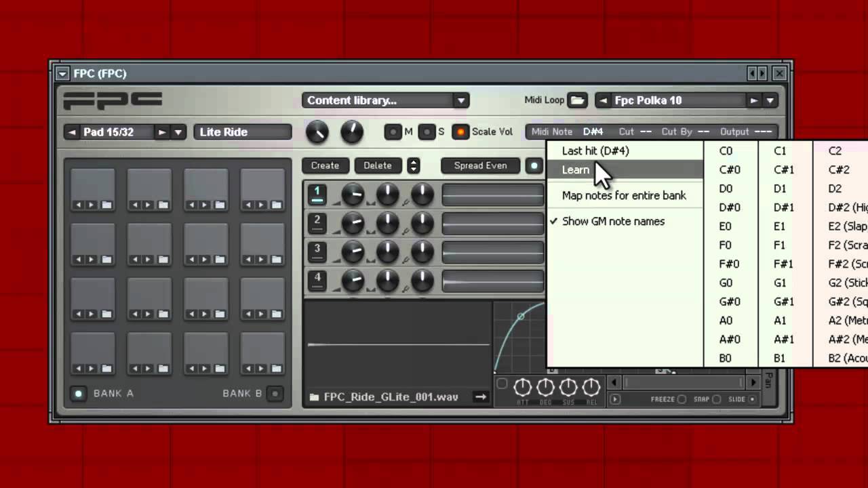Click the DEC envelope knob

point(545,387)
